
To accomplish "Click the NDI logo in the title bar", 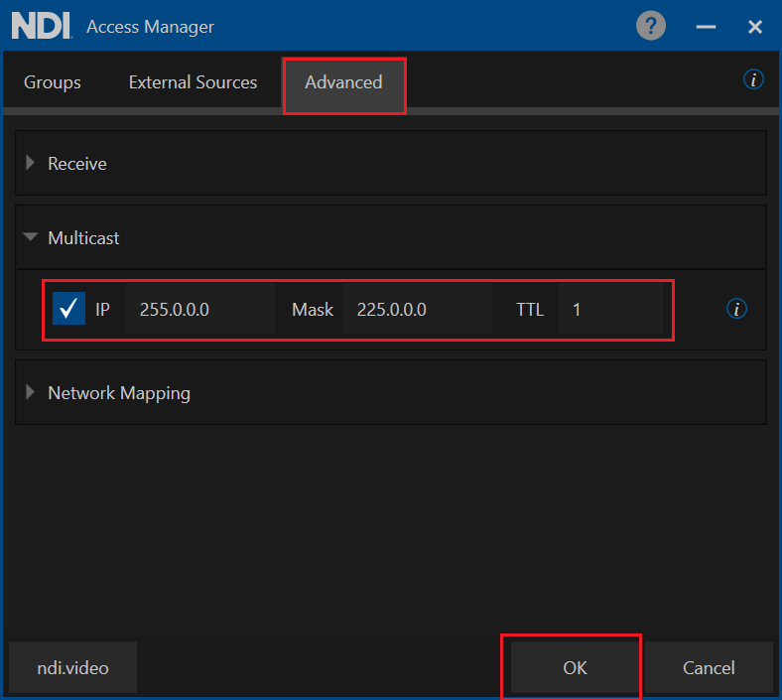I will point(41,26).
